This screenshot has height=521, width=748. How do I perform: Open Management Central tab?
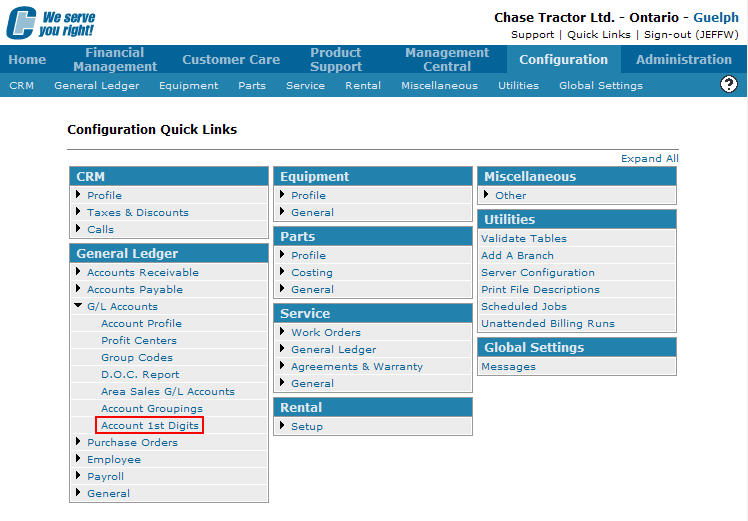[447, 59]
